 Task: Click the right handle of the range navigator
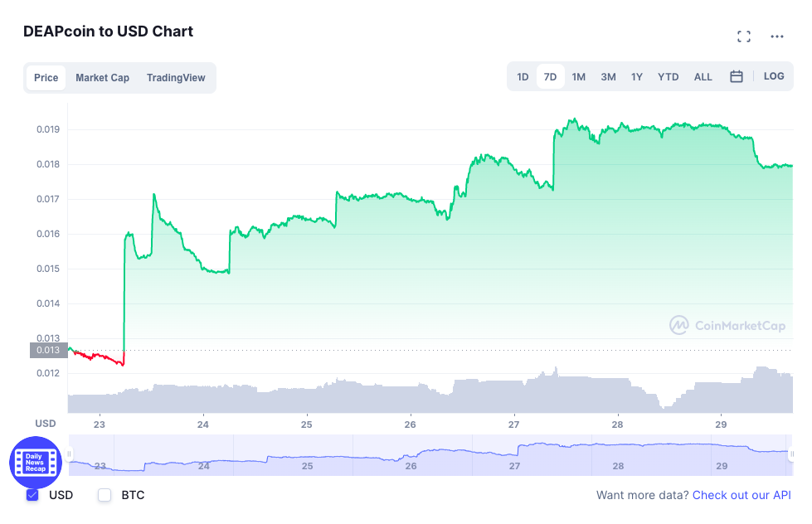pyautogui.click(x=791, y=454)
